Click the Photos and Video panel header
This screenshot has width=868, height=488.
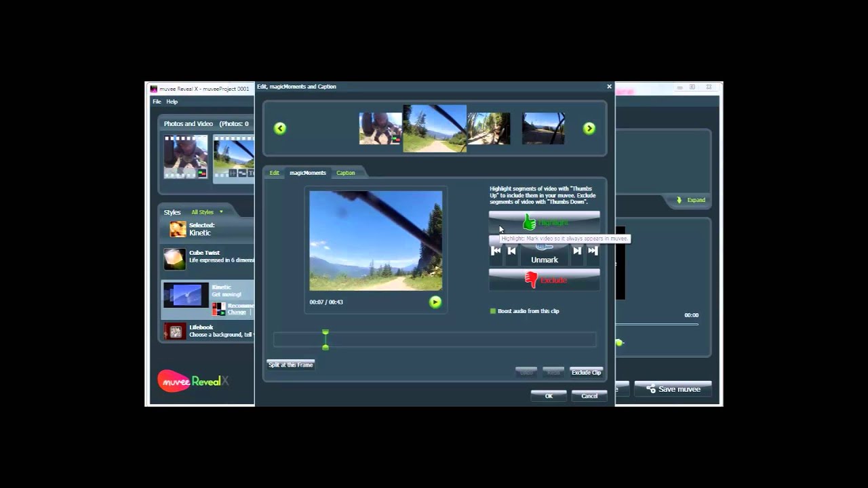point(206,124)
